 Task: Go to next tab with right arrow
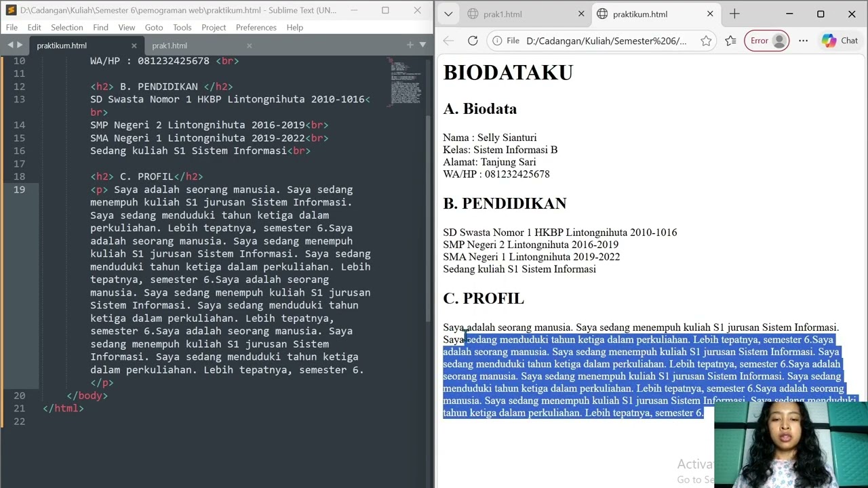(x=20, y=45)
